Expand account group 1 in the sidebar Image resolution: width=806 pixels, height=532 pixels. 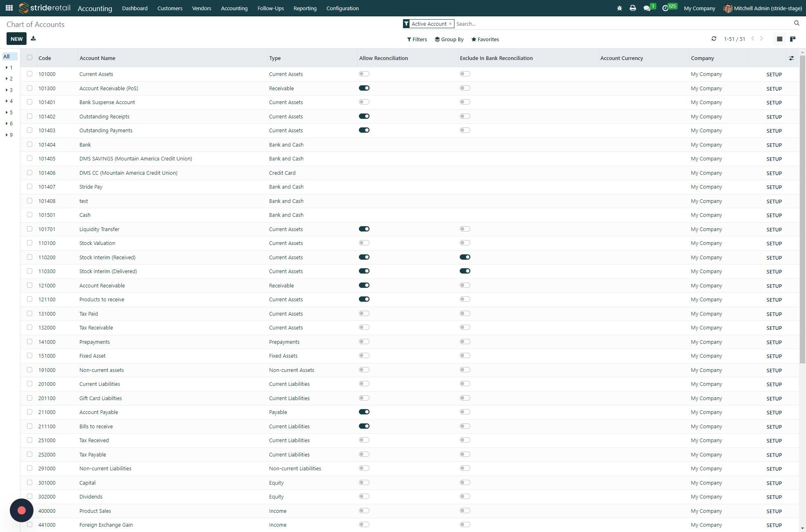pyautogui.click(x=9, y=68)
